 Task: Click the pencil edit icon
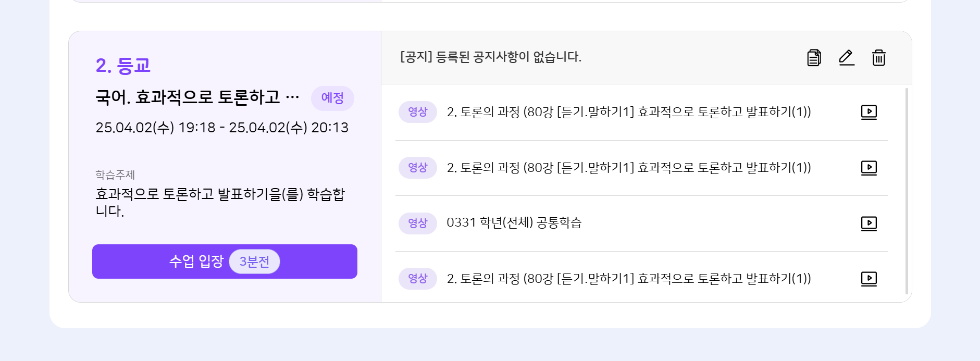click(847, 58)
